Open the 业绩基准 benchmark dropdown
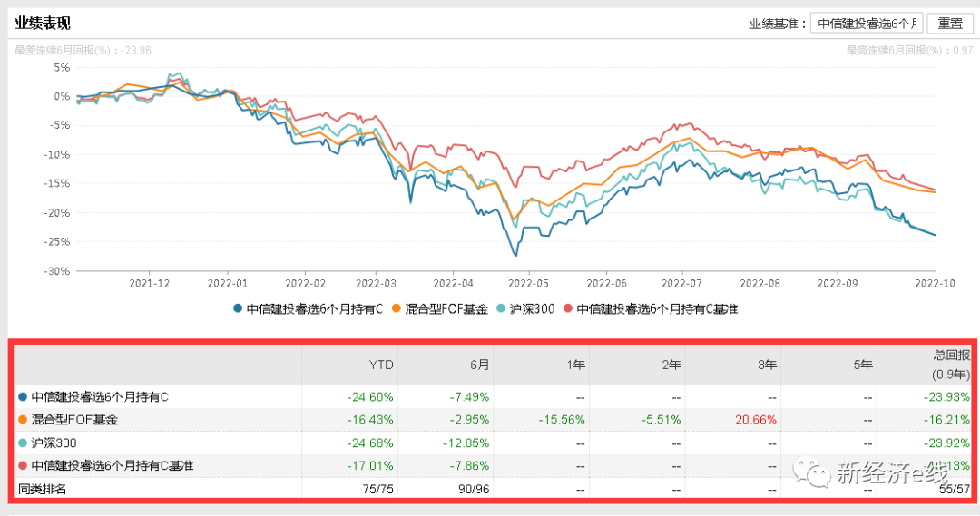 [867, 24]
